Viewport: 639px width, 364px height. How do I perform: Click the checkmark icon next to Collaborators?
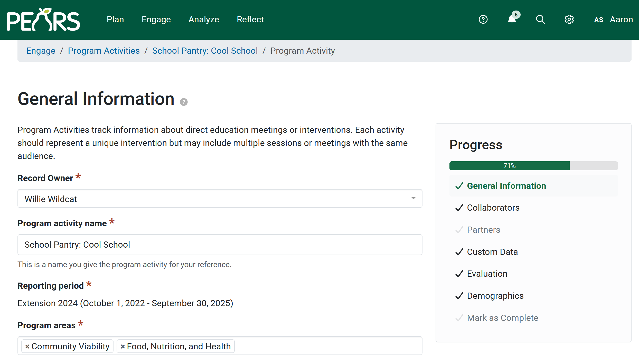(x=459, y=208)
